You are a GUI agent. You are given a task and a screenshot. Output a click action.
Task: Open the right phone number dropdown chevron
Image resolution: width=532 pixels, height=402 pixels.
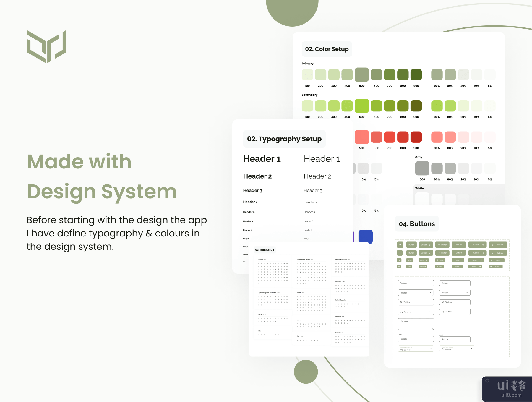click(471, 348)
